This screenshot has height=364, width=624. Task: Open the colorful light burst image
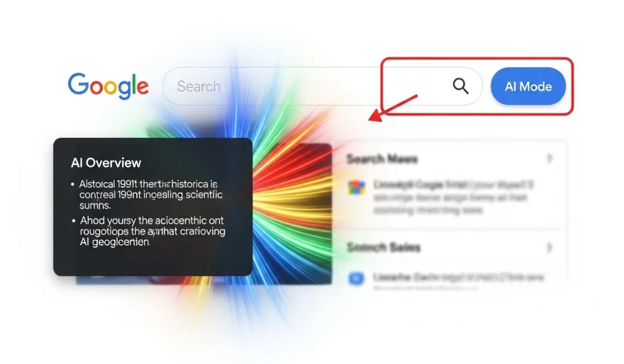(292, 214)
